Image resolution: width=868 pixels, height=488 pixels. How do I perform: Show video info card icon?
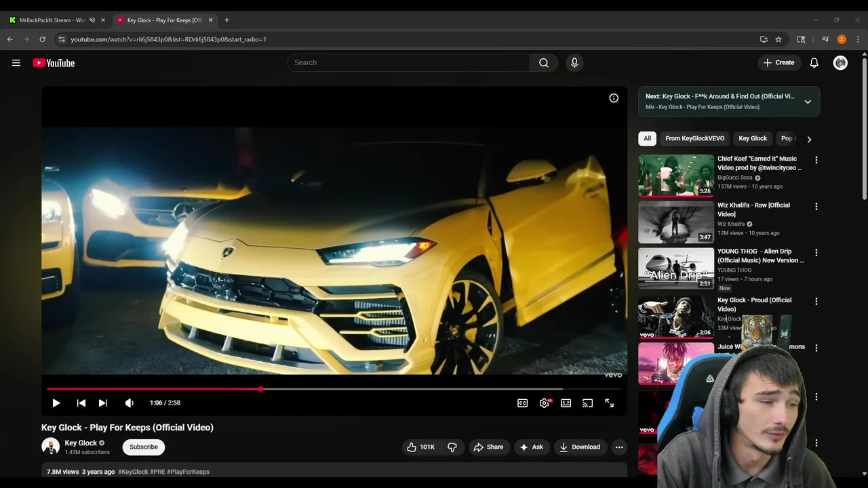point(614,98)
